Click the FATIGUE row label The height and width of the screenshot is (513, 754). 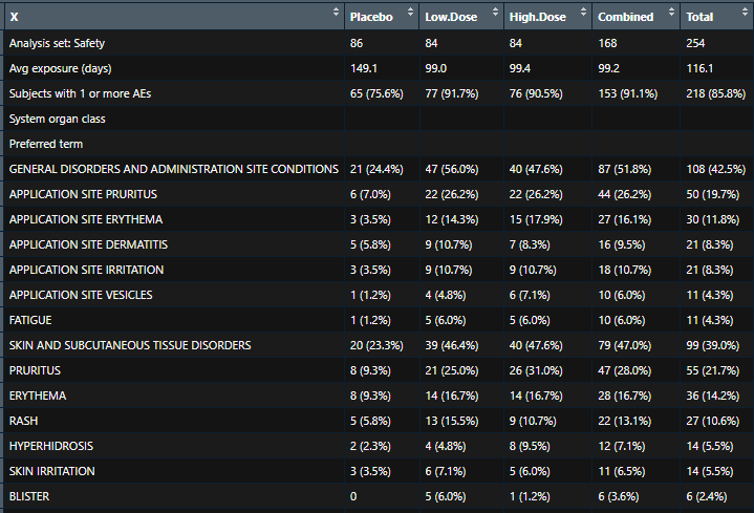click(x=30, y=320)
